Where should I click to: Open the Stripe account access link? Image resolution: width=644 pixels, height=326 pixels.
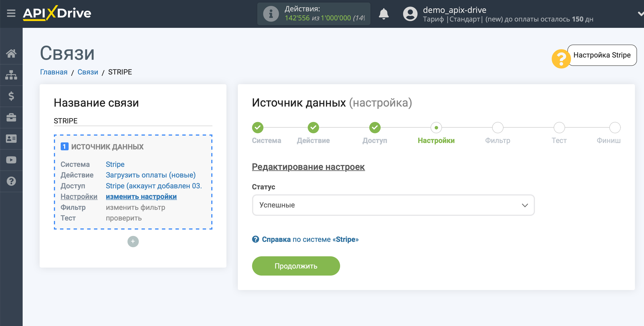pyautogui.click(x=154, y=186)
